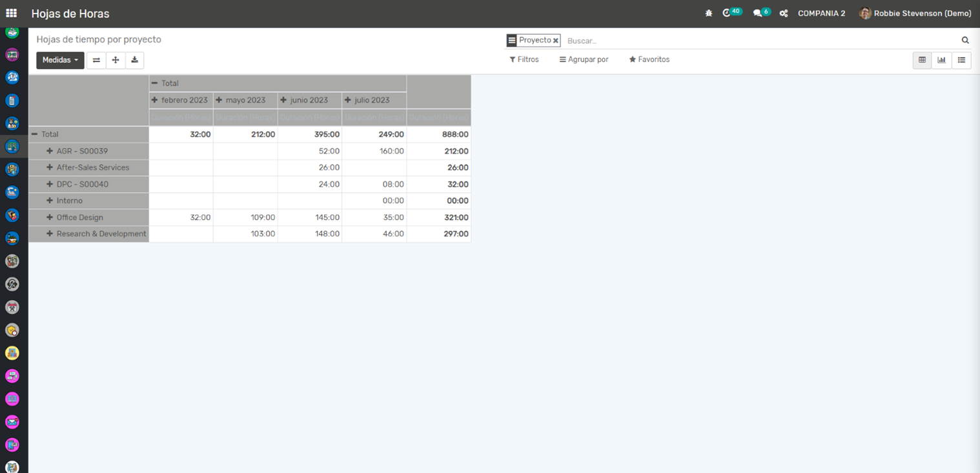Viewport: 980px width, 473px height.
Task: Click the search magnifier icon
Action: pos(965,40)
